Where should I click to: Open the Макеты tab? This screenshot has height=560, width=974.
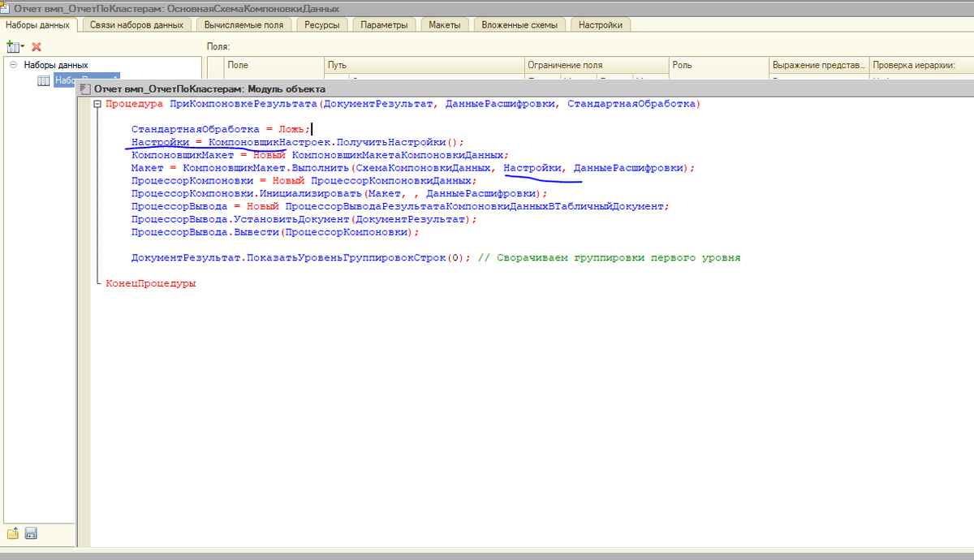point(445,25)
